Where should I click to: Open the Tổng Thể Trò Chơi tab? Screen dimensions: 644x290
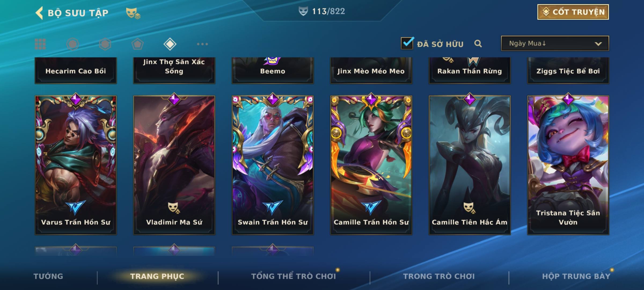tap(294, 276)
